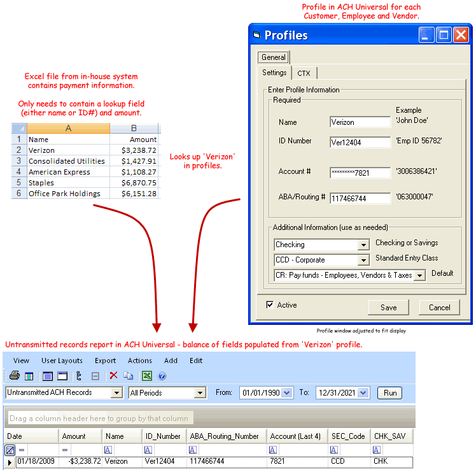Screen dimensions: 476x472
Task: Click the ID Number field Ver12404
Action: (x=360, y=142)
